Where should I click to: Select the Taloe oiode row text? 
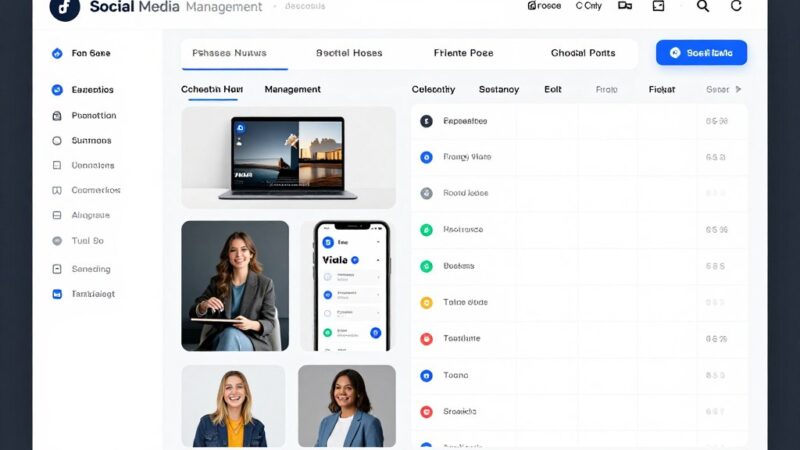[x=465, y=302]
